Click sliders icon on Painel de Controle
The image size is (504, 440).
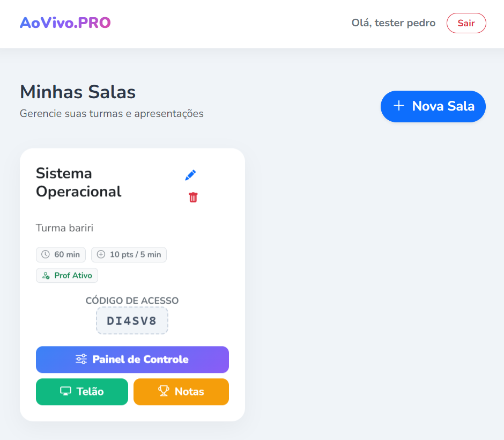pyautogui.click(x=81, y=359)
